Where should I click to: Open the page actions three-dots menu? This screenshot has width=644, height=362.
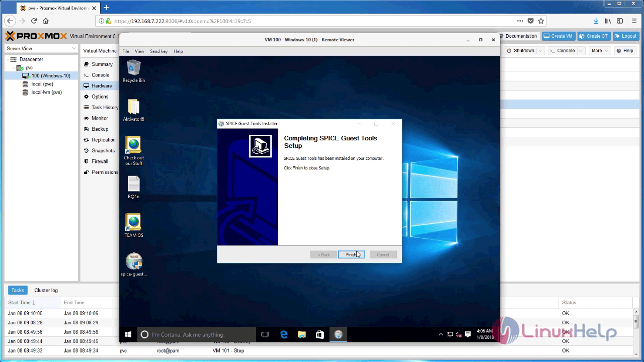[x=520, y=21]
